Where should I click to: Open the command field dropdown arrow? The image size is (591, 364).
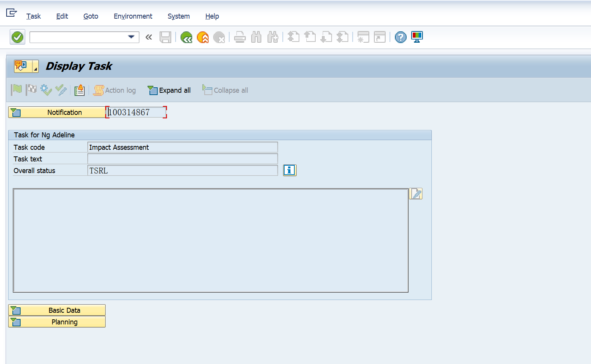point(131,37)
